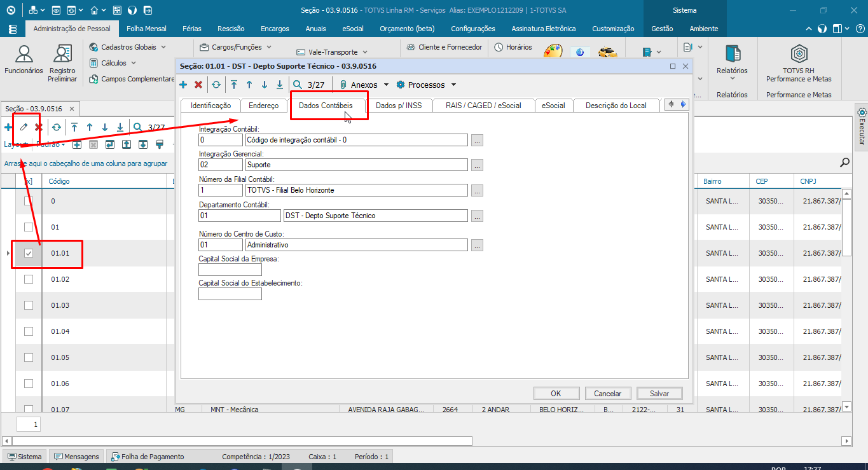The width and height of the screenshot is (868, 470).
Task: Switch to the Dados p/ INSS tab
Action: point(399,106)
